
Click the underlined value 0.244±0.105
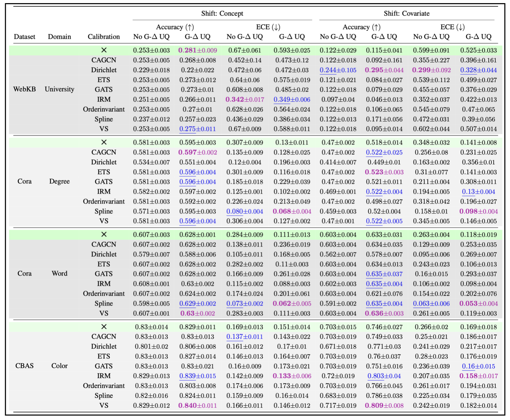[x=338, y=70]
